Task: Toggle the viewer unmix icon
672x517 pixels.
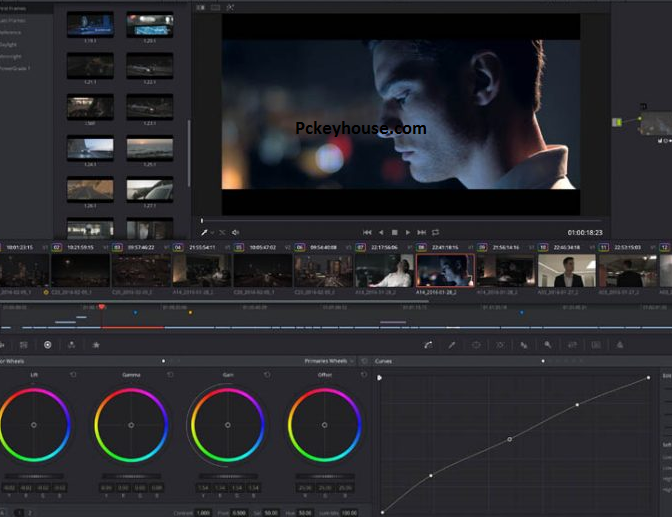Action: (x=222, y=232)
